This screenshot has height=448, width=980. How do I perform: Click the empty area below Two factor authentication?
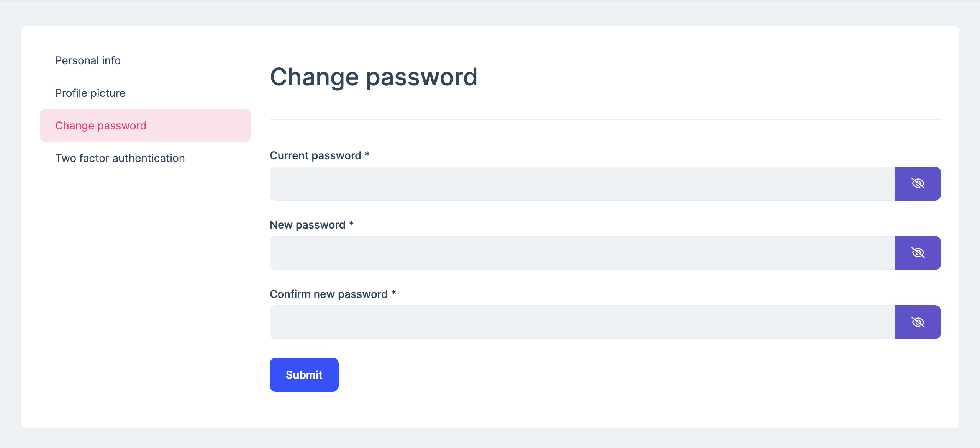pos(146,268)
